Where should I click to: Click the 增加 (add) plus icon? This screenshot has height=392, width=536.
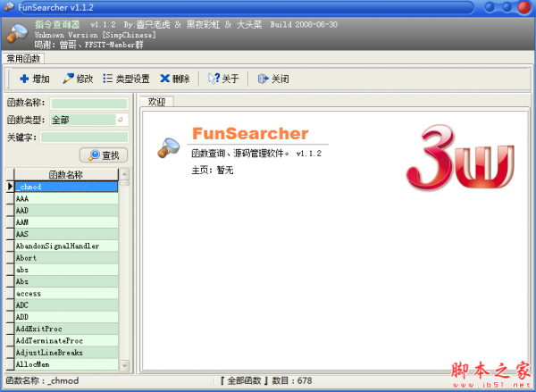click(x=24, y=79)
